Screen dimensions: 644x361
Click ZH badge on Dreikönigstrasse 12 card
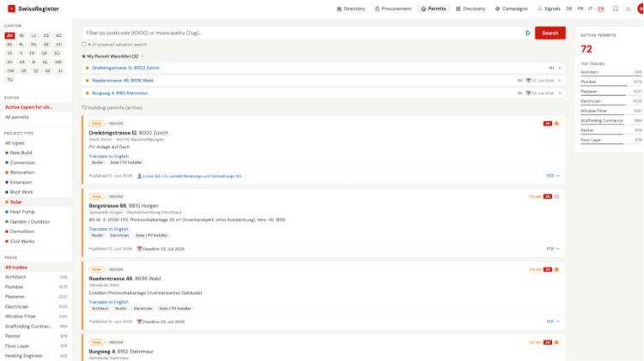tap(548, 123)
